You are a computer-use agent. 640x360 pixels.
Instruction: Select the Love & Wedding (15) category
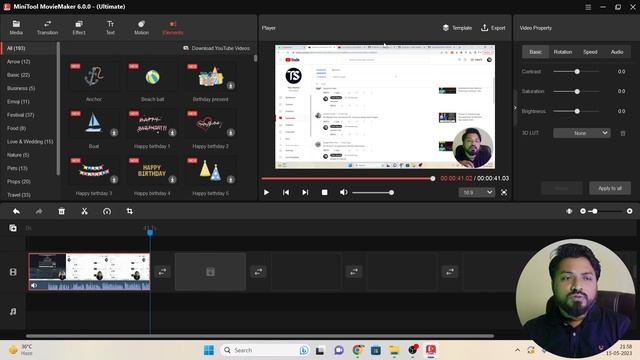point(30,142)
